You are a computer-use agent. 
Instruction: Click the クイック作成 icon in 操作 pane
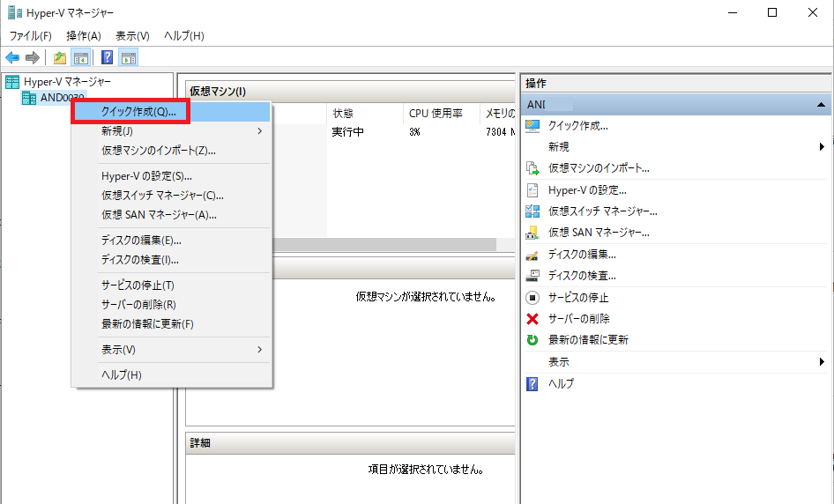point(532,126)
